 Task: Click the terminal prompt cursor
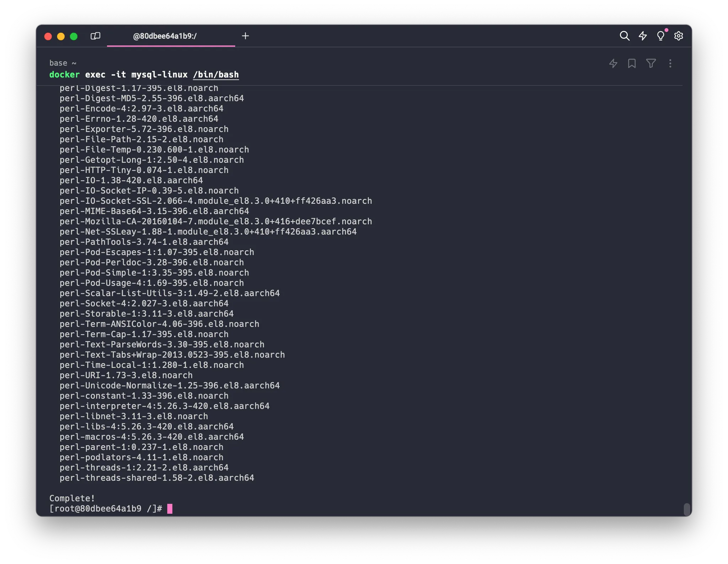[x=170, y=509]
